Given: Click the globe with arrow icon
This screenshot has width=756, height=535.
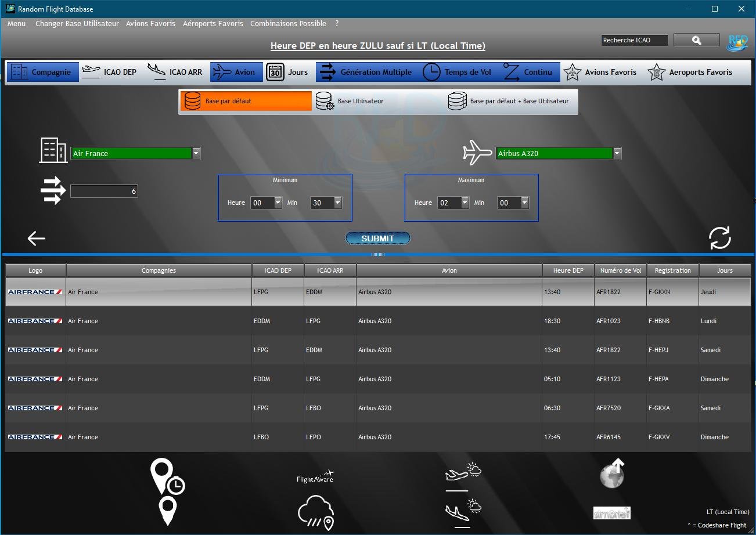Looking at the screenshot, I should 612,473.
